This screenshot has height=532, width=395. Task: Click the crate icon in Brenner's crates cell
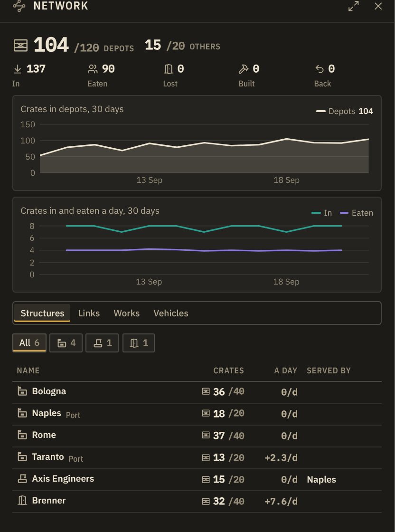click(206, 501)
